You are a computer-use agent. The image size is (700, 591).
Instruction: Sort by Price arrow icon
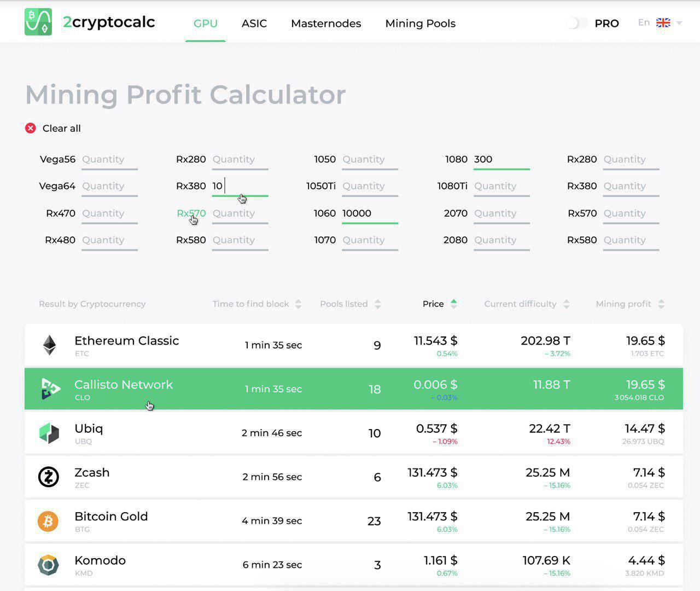click(x=453, y=304)
